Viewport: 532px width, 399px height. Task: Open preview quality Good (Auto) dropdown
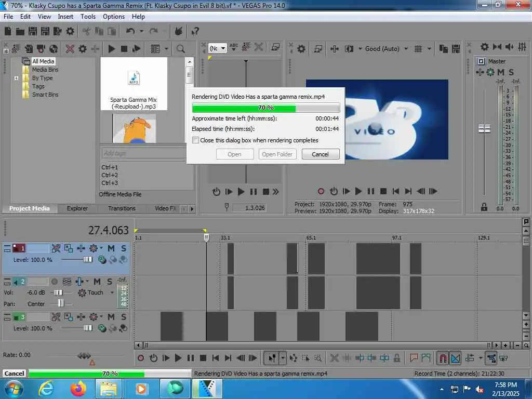tap(406, 49)
